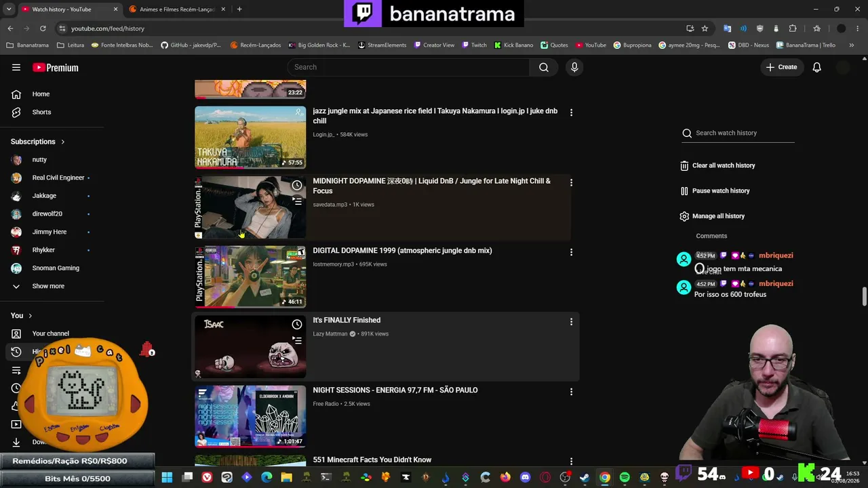Open Steam from the taskbar
Screen dimensions: 868x488
coord(585,477)
